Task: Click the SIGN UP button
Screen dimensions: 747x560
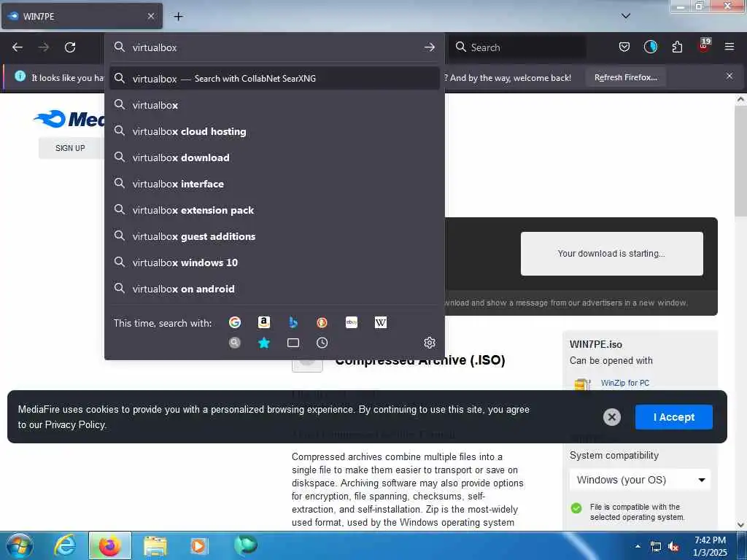Action: pos(71,148)
